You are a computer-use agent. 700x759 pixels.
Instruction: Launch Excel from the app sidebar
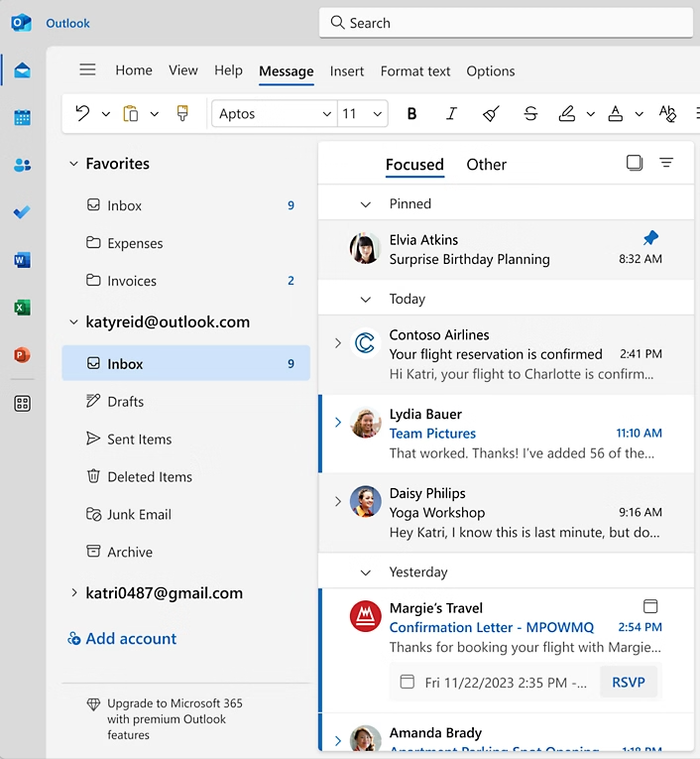pos(22,308)
